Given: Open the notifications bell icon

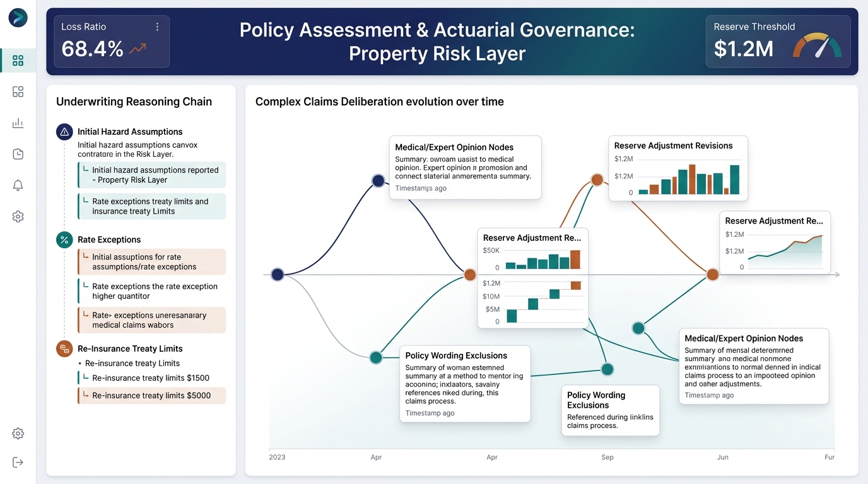Looking at the screenshot, I should tap(18, 185).
